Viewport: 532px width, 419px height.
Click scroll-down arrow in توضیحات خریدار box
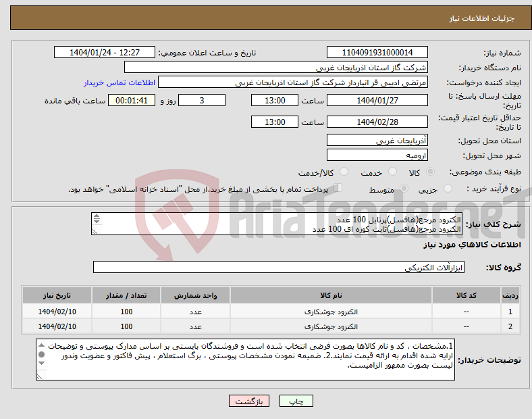point(41,364)
